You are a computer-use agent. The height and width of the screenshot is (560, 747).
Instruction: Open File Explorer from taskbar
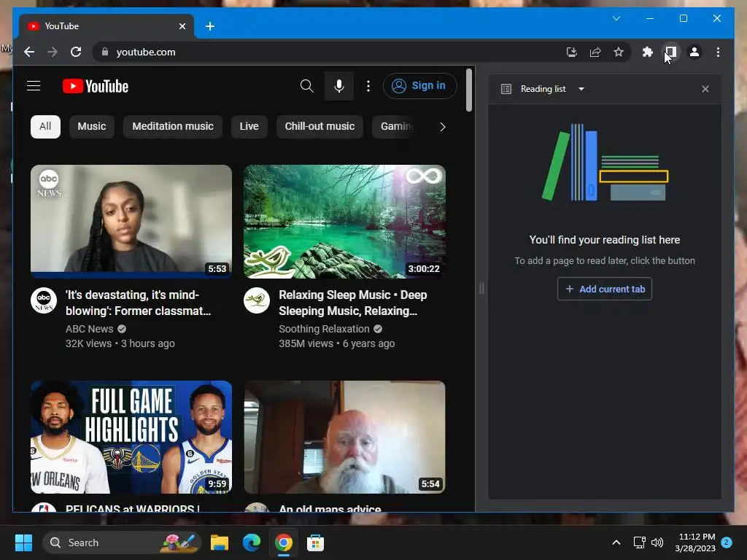(220, 542)
